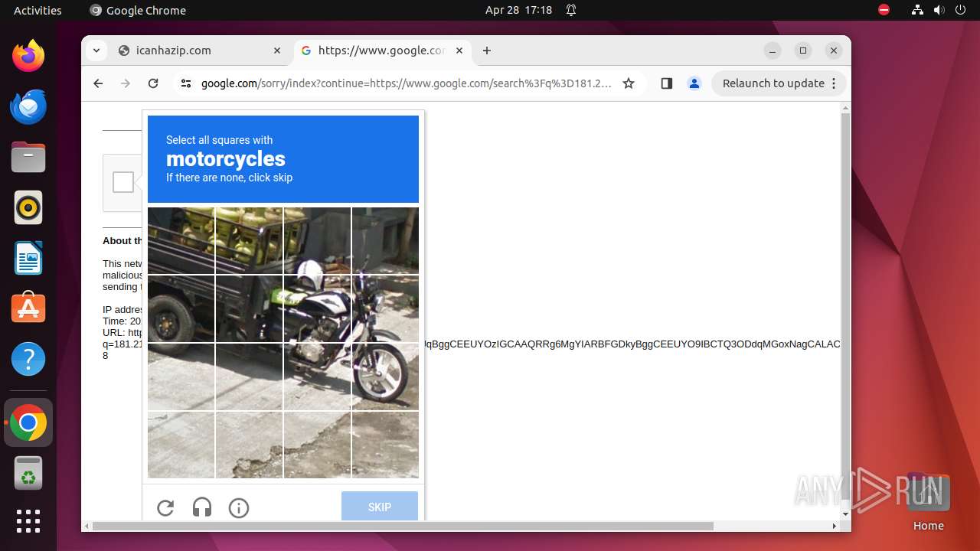The image size is (980, 551).
Task: Click the address bar URL
Action: [x=406, y=83]
